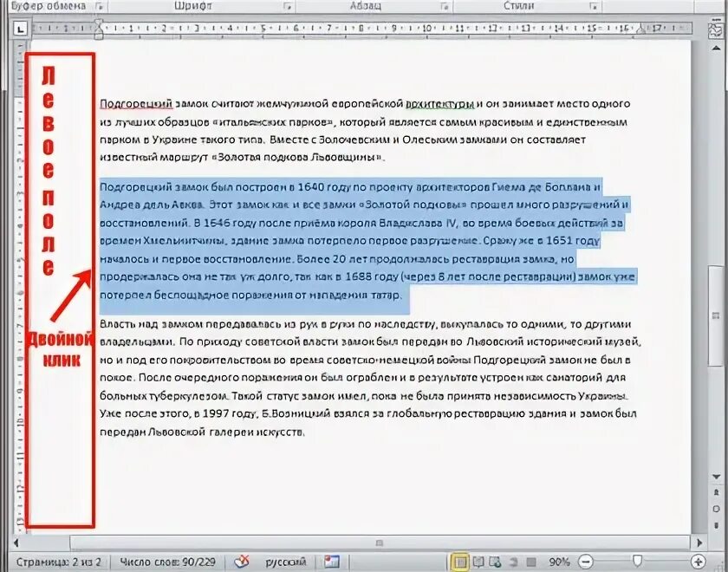Click year '1997' in last paragraph

216,413
